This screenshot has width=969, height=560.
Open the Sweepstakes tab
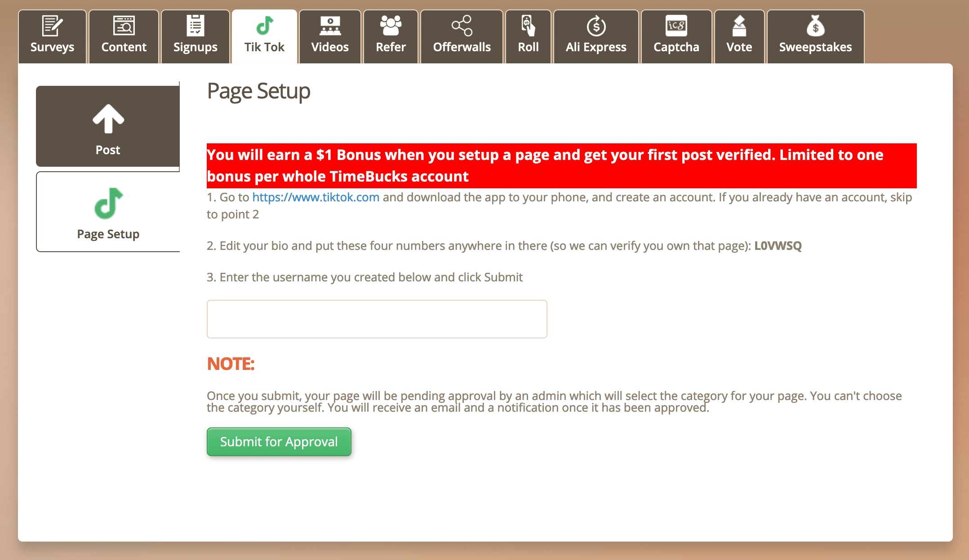pyautogui.click(x=815, y=37)
